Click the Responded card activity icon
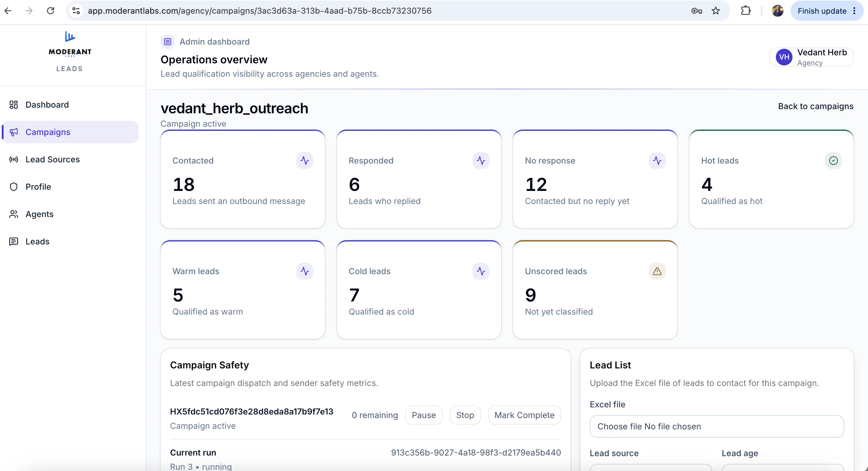 click(481, 161)
